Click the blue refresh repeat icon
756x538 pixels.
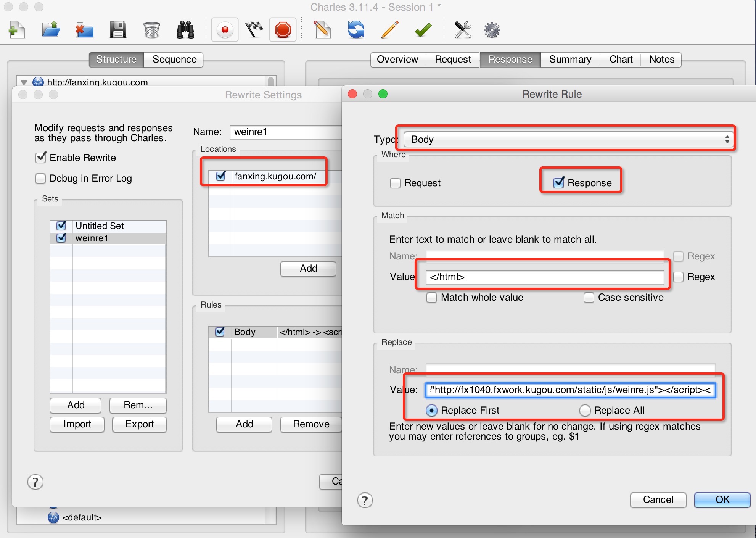(356, 30)
